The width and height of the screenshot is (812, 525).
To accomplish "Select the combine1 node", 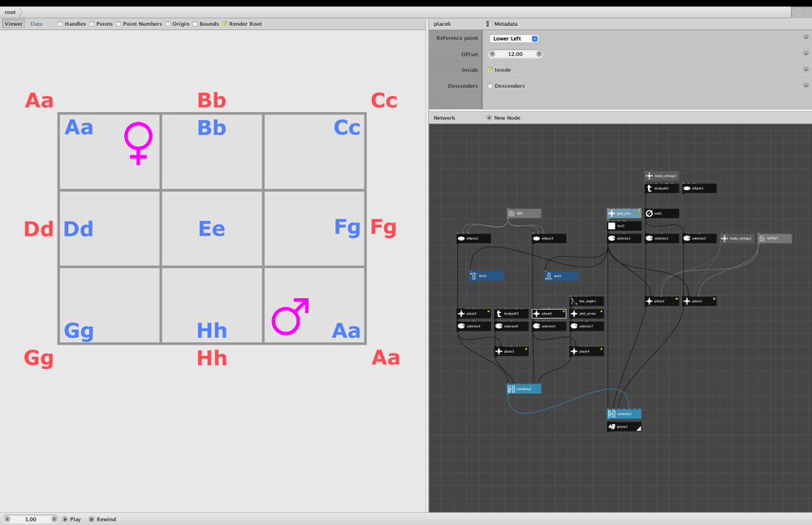I will [624, 414].
